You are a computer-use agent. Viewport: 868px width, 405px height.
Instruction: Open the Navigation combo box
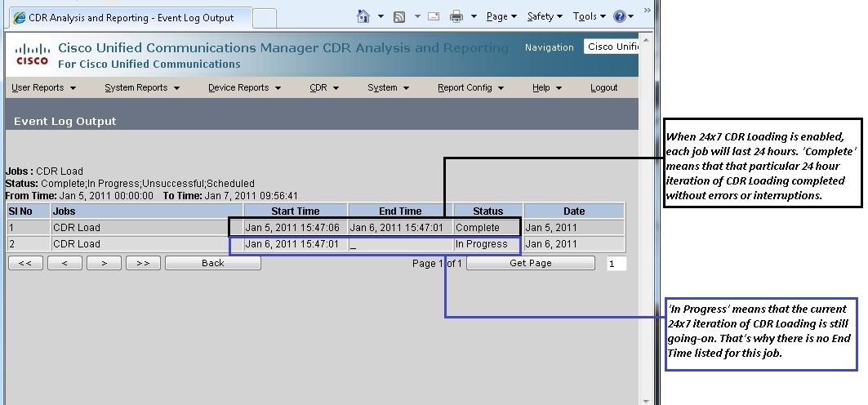(x=611, y=47)
